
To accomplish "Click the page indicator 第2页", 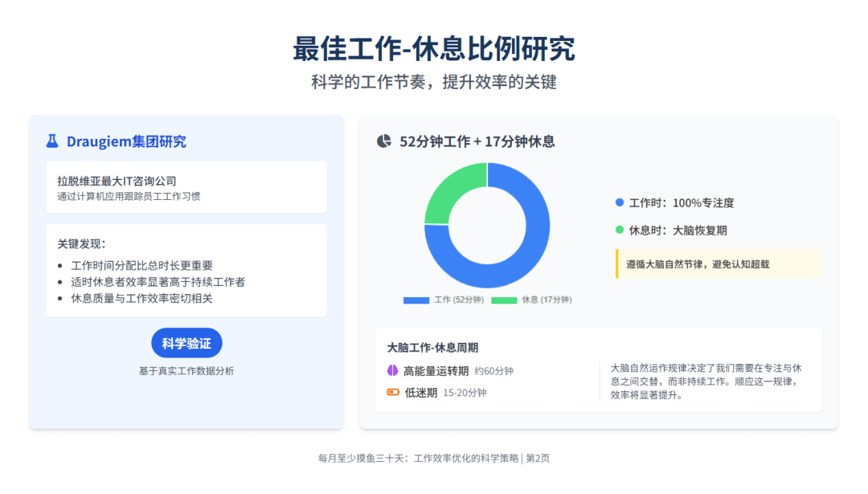I will 538,458.
